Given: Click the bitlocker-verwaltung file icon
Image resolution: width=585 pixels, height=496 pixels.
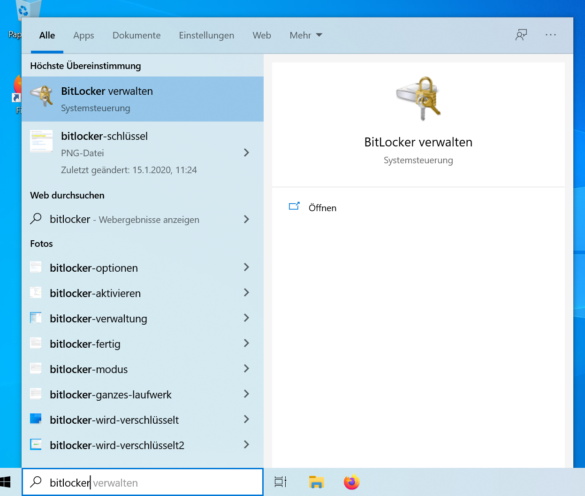Looking at the screenshot, I should 36,318.
